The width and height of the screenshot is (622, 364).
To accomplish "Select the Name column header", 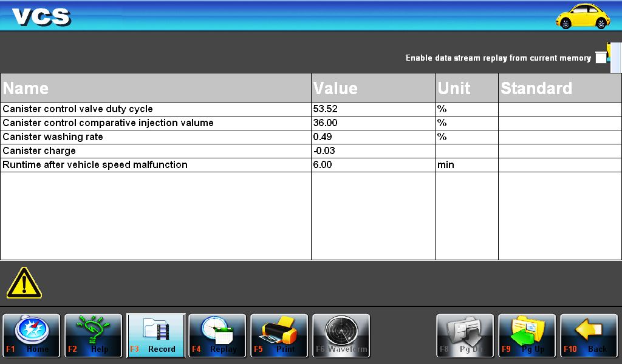I will (156, 88).
